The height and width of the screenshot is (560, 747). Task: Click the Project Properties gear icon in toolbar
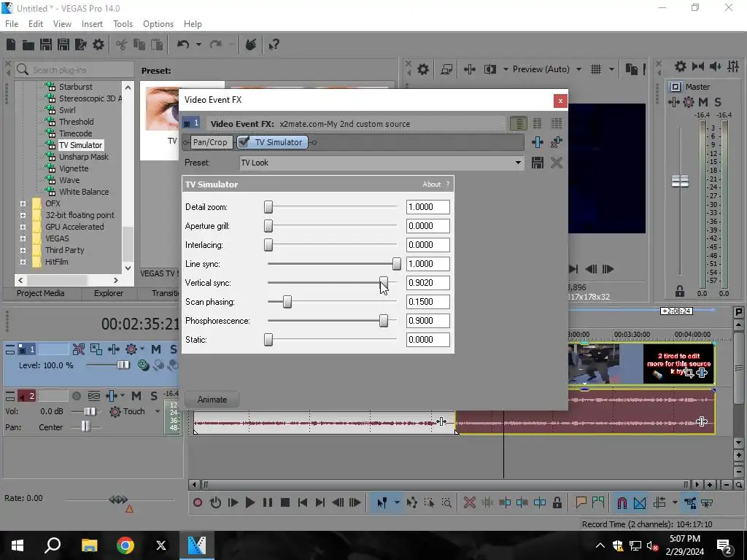98,44
